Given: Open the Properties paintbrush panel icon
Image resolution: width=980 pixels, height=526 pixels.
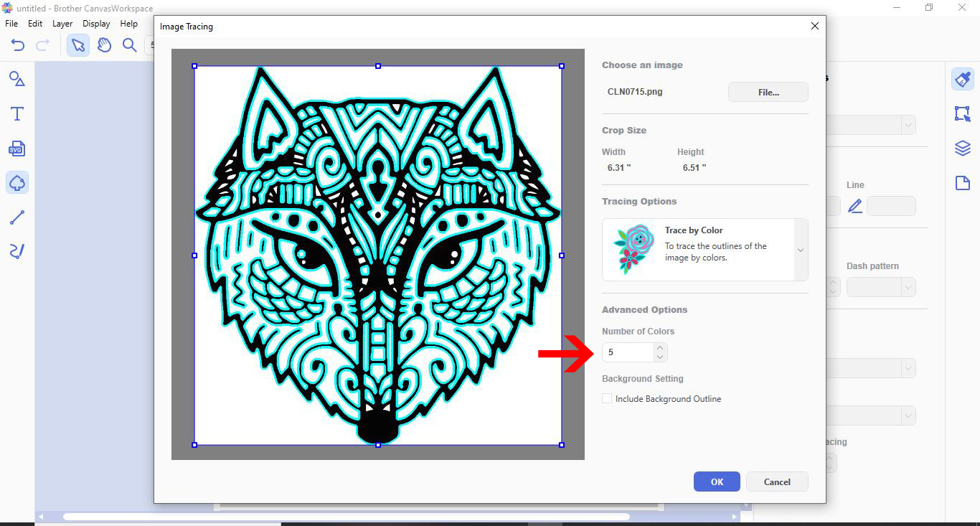Looking at the screenshot, I should tap(963, 79).
